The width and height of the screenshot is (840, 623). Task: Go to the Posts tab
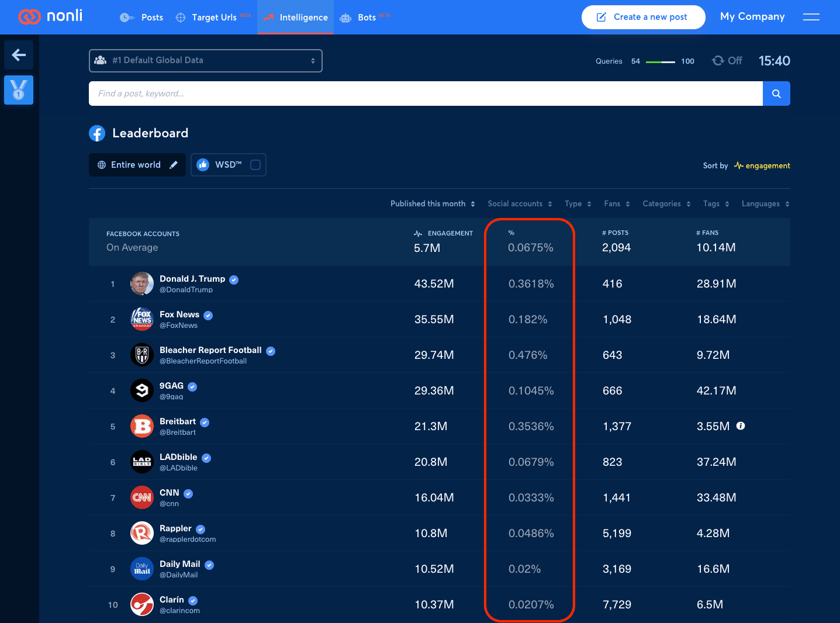(142, 18)
